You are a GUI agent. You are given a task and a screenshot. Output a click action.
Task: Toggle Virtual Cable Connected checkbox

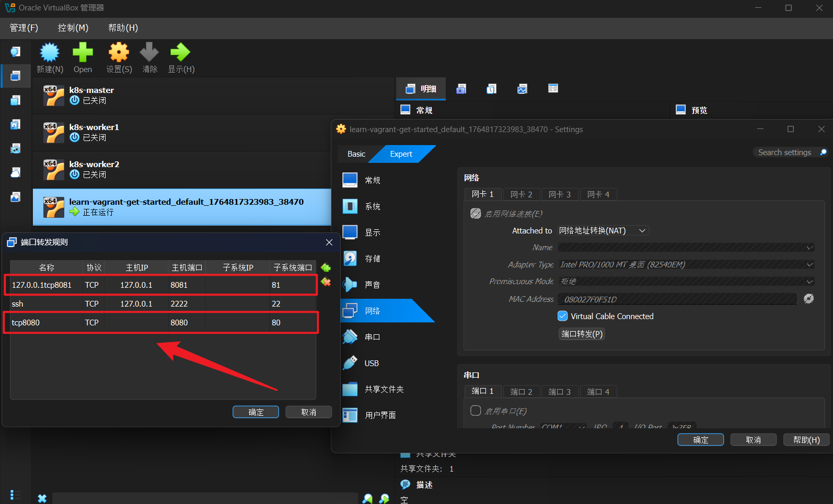(x=563, y=316)
